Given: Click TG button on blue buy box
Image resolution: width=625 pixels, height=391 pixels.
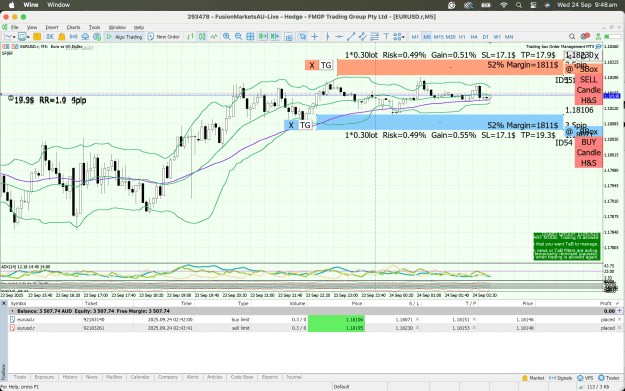Looking at the screenshot, I should coord(305,125).
